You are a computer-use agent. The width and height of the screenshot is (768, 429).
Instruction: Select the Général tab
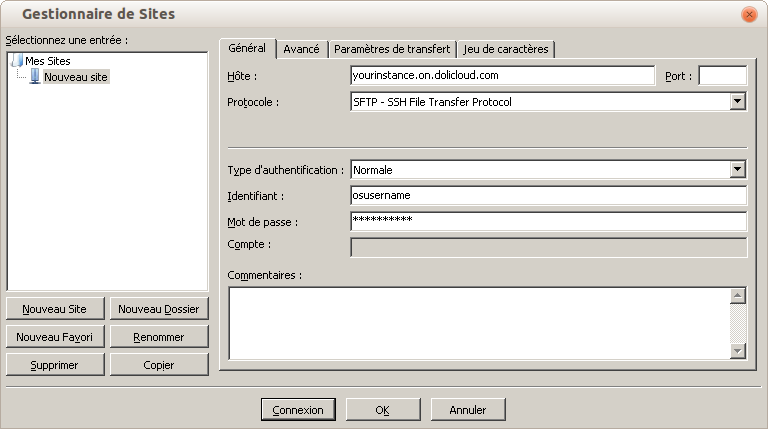tap(247, 48)
